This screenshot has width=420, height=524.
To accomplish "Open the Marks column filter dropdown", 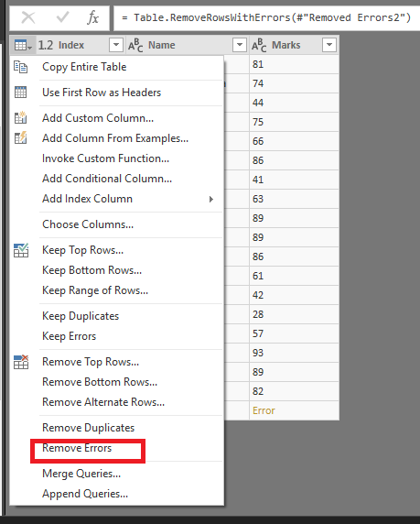I will tap(329, 45).
